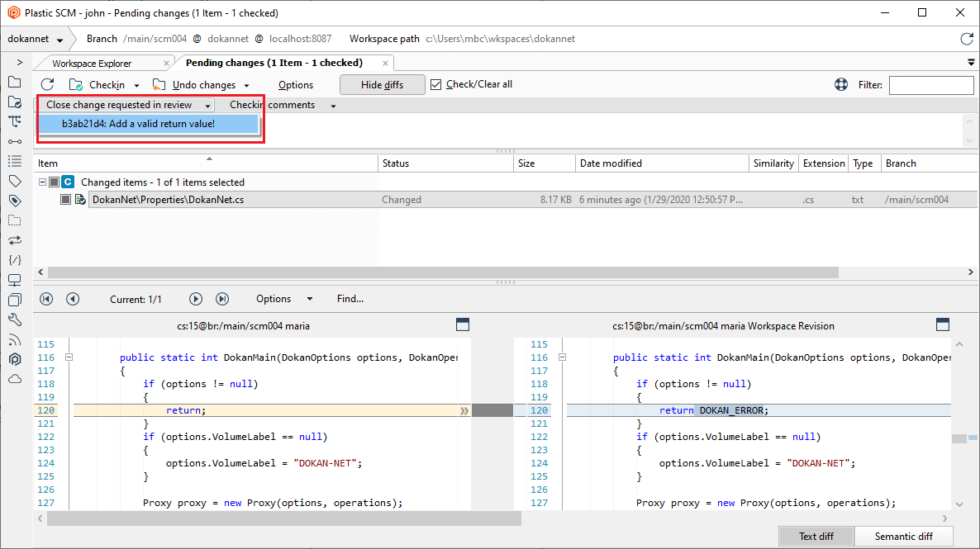Refresh the pending changes list
This screenshot has height=549, width=980.
tap(47, 84)
